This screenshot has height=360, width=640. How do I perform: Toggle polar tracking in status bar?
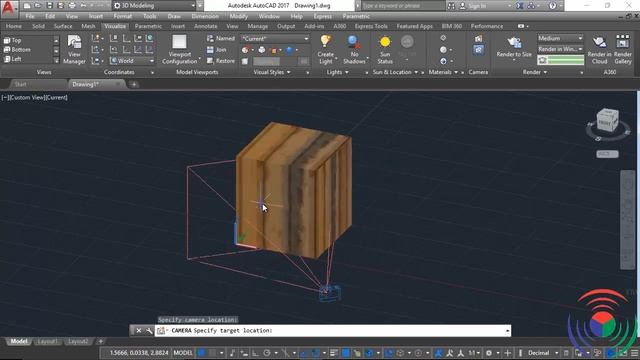[267, 353]
